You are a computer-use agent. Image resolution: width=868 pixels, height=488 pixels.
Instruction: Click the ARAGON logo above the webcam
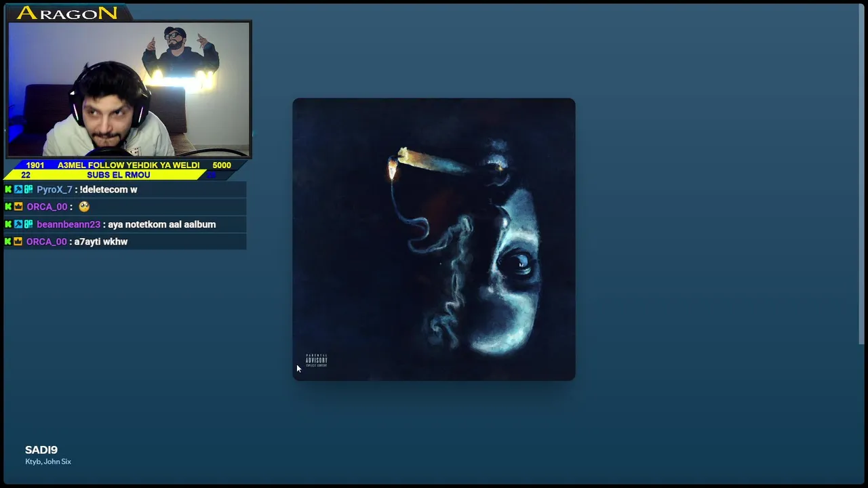click(66, 13)
